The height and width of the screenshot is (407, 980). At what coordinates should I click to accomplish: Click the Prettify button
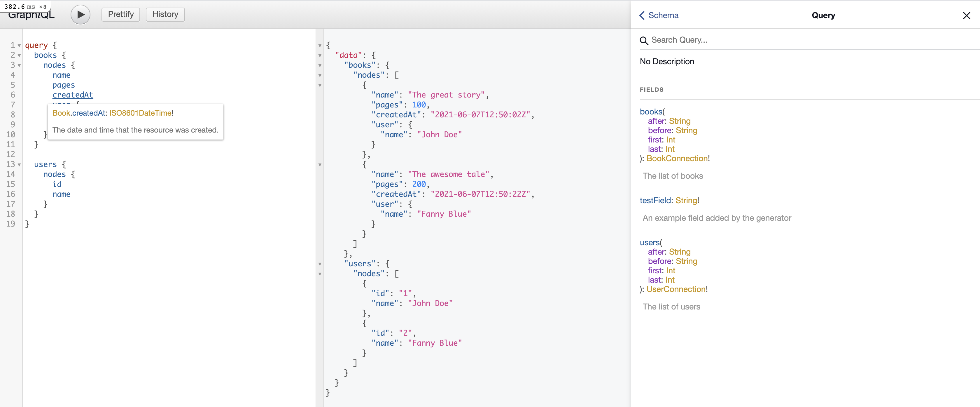click(x=120, y=15)
